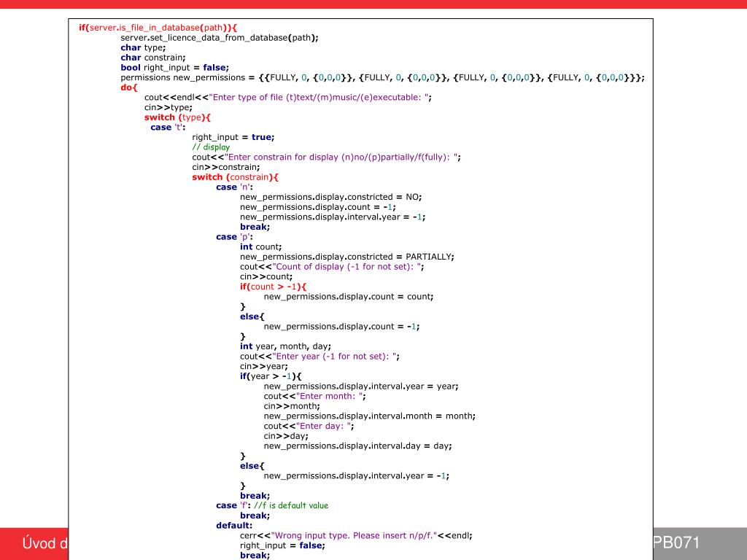Click the 'if(year > -1){' condition

271,376
